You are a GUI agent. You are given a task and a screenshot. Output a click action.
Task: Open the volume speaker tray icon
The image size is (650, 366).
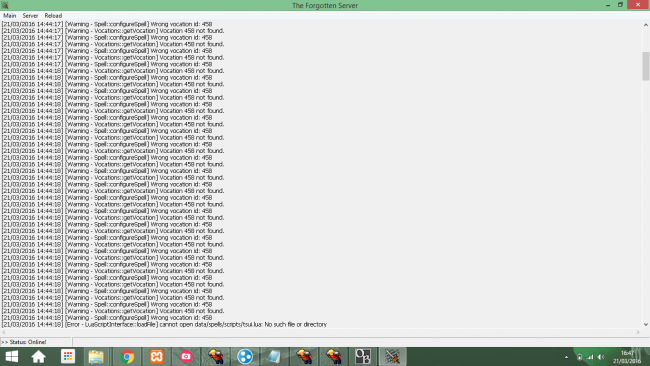click(601, 357)
